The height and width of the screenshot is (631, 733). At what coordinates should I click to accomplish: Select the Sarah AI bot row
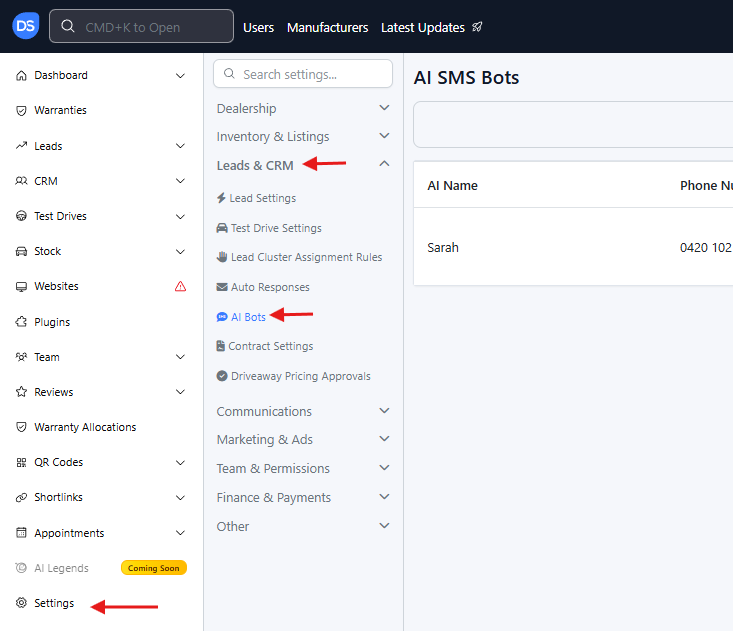coord(443,247)
